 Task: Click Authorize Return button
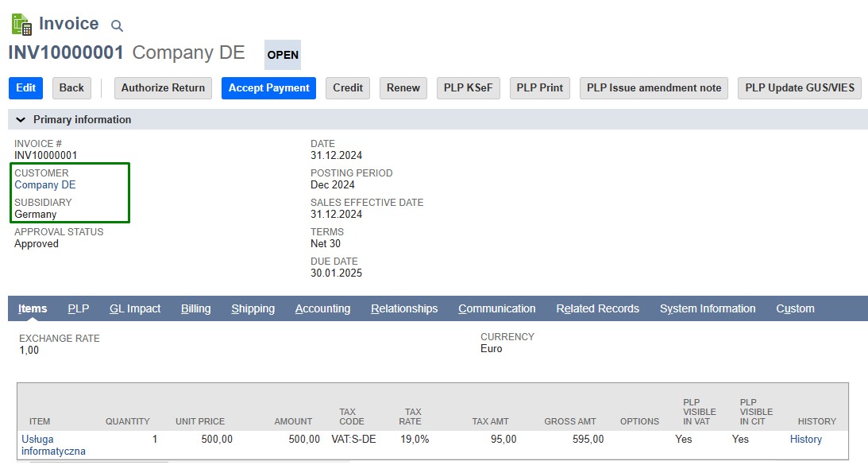[x=163, y=88]
